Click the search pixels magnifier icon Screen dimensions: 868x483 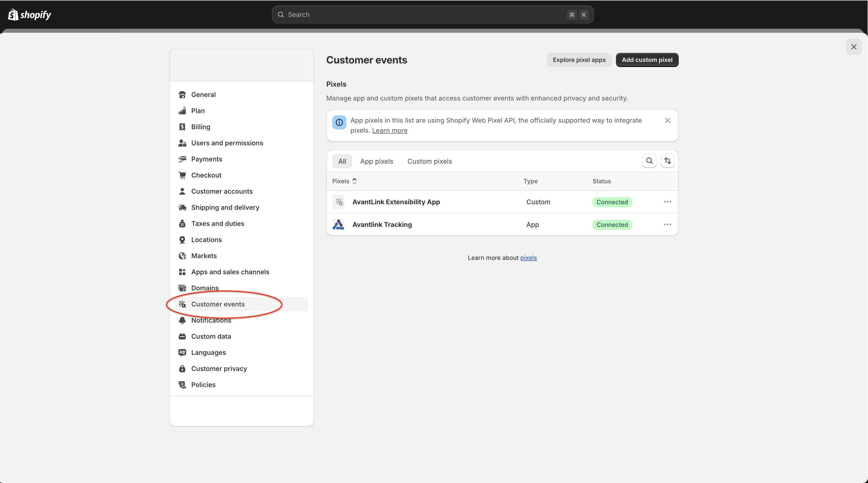(649, 161)
